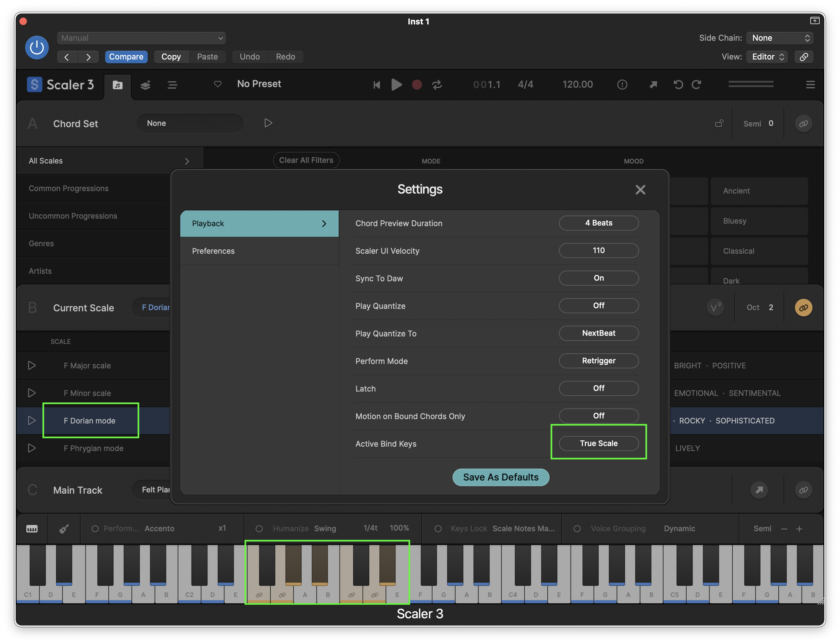Viewport: 840px width, 644px height.
Task: Open the hamburger menu at top right
Action: pyautogui.click(x=810, y=84)
